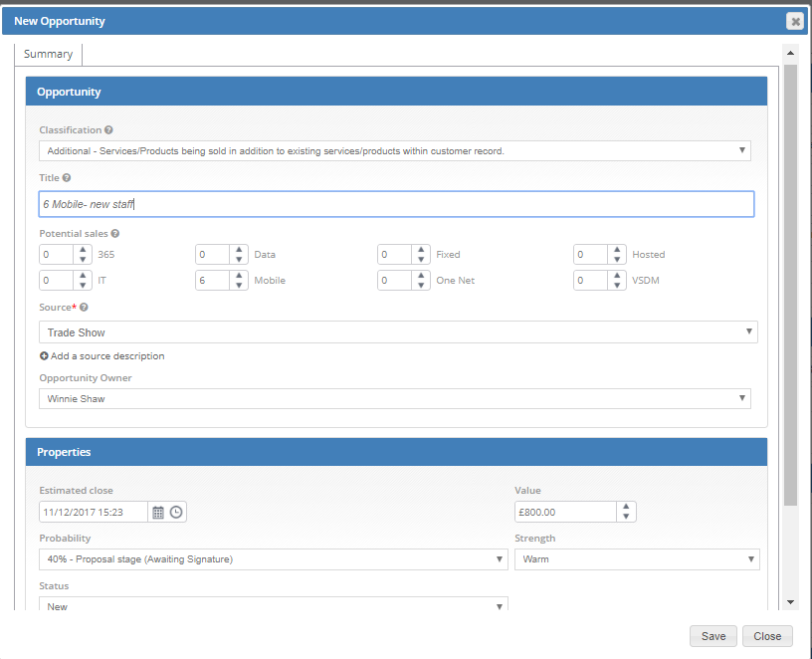Click the plus icon beside Add a source description
The width and height of the screenshot is (812, 659).
44,356
